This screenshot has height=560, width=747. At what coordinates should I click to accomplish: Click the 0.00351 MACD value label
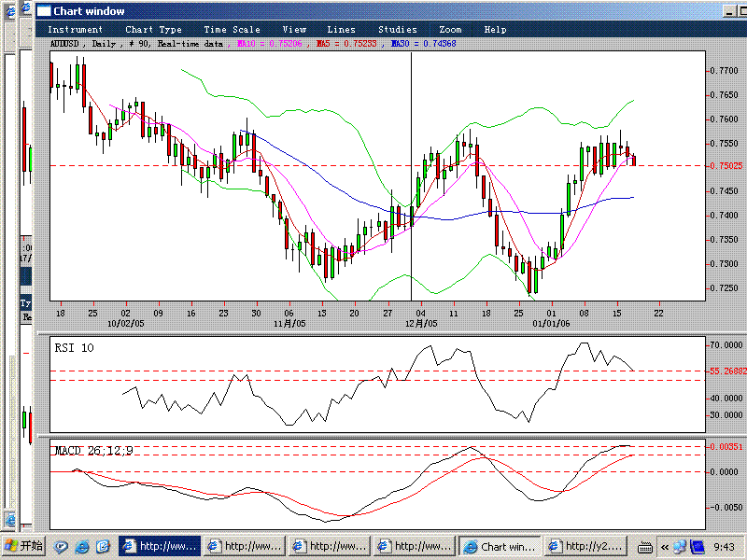click(x=726, y=447)
